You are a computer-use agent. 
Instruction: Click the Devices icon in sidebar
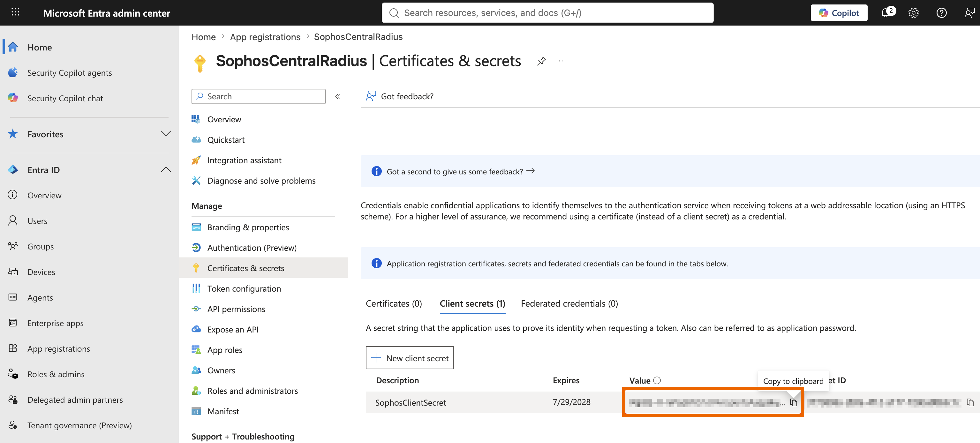[12, 271]
